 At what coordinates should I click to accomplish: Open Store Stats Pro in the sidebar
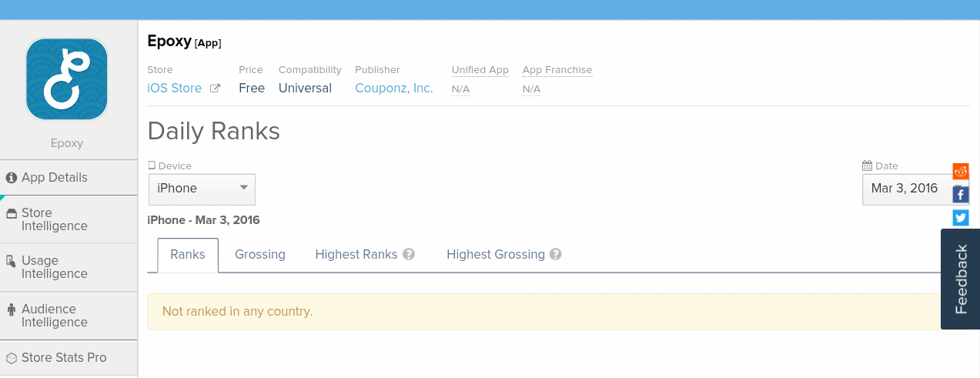[64, 358]
